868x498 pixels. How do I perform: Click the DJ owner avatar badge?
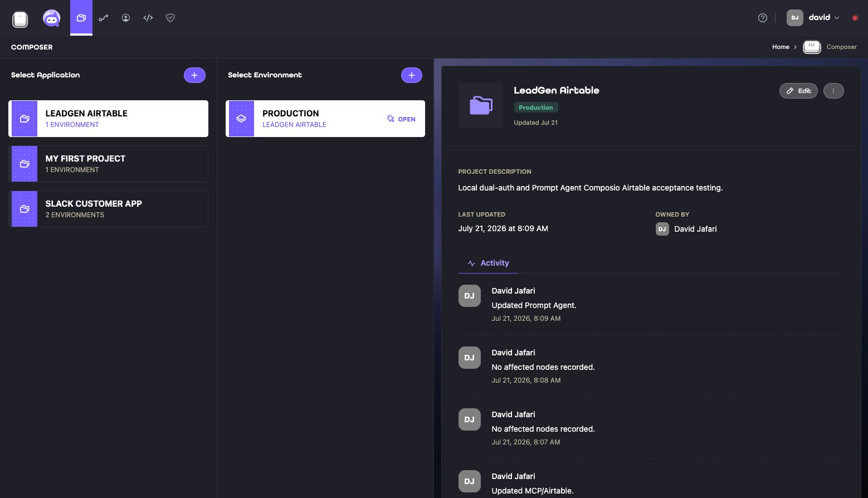point(662,229)
